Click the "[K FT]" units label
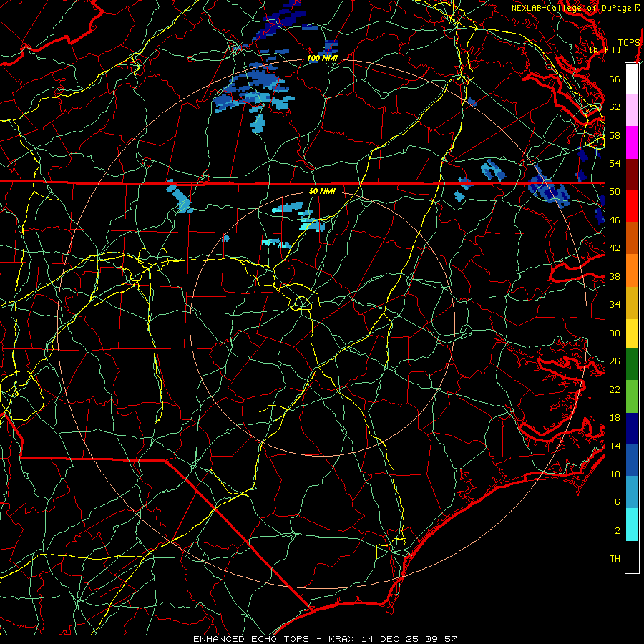The width and height of the screenshot is (644, 644). tap(605, 49)
